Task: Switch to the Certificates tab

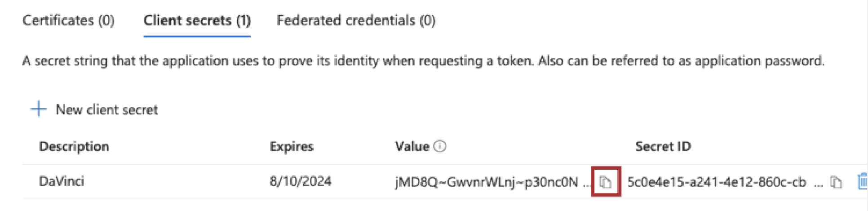Action: (68, 21)
